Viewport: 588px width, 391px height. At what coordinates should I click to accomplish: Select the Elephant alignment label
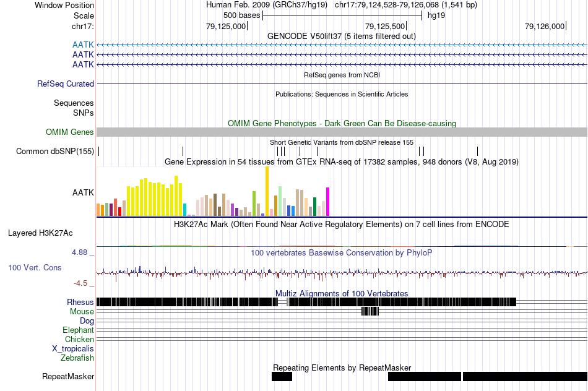pyautogui.click(x=78, y=330)
